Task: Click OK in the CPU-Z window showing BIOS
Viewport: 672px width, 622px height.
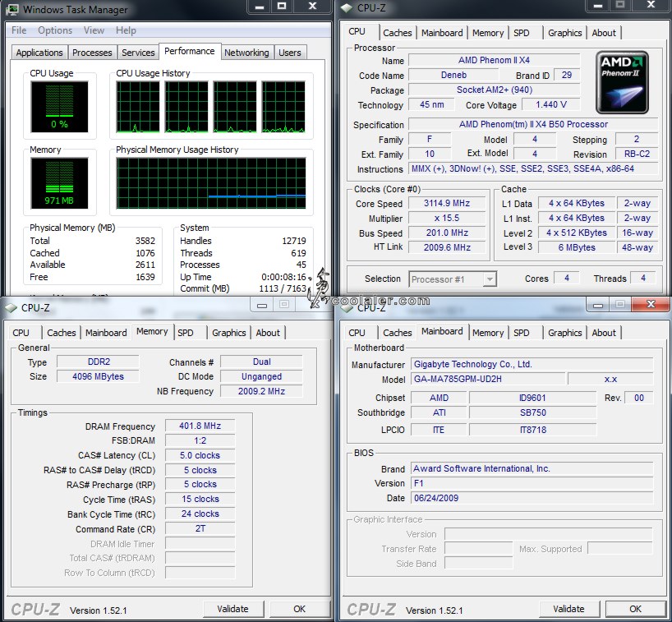Action: [636, 609]
